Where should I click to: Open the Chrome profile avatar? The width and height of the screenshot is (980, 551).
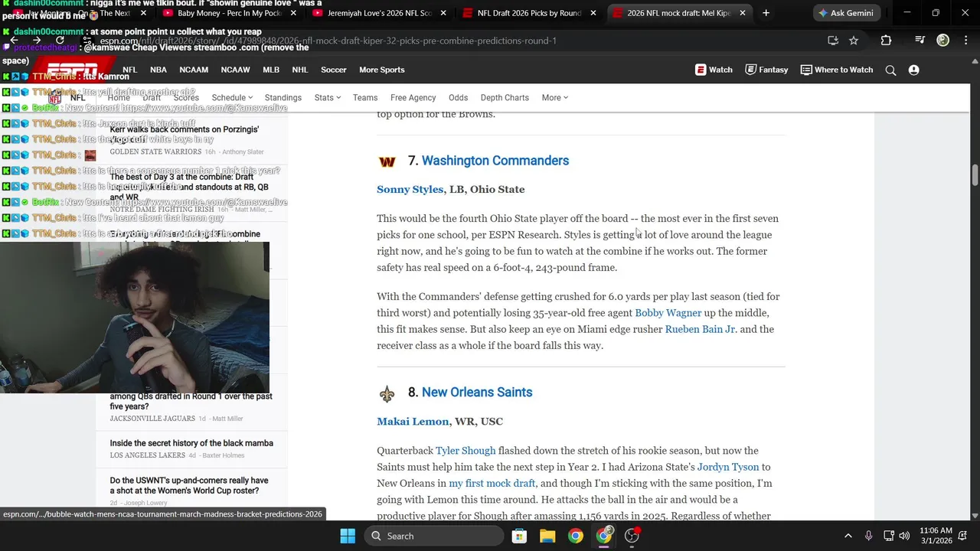pos(943,41)
